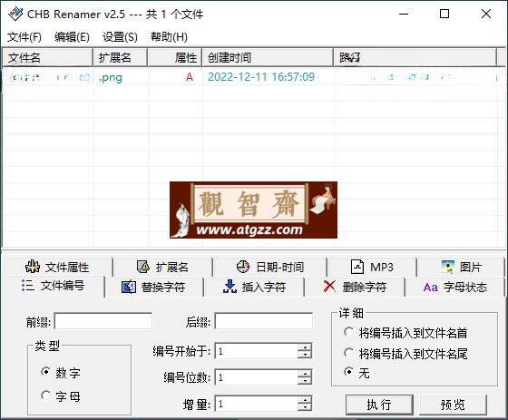Switch to the 插入字符 tab

click(254, 288)
